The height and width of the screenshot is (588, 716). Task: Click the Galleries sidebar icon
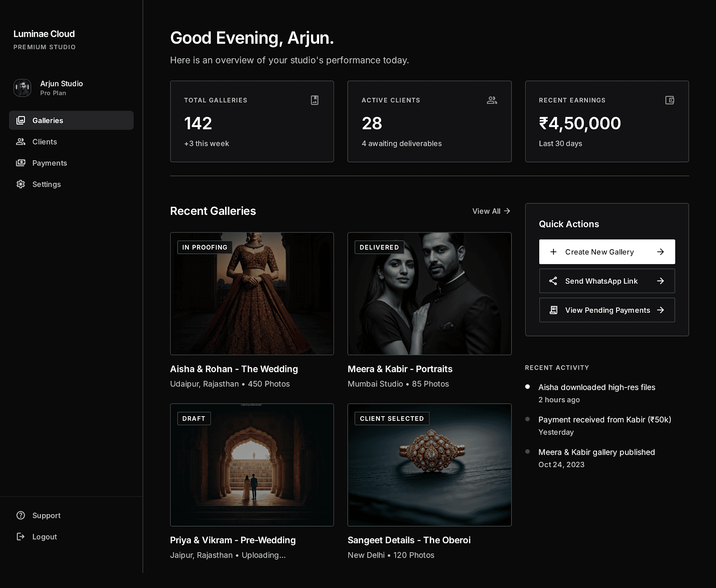pos(21,120)
